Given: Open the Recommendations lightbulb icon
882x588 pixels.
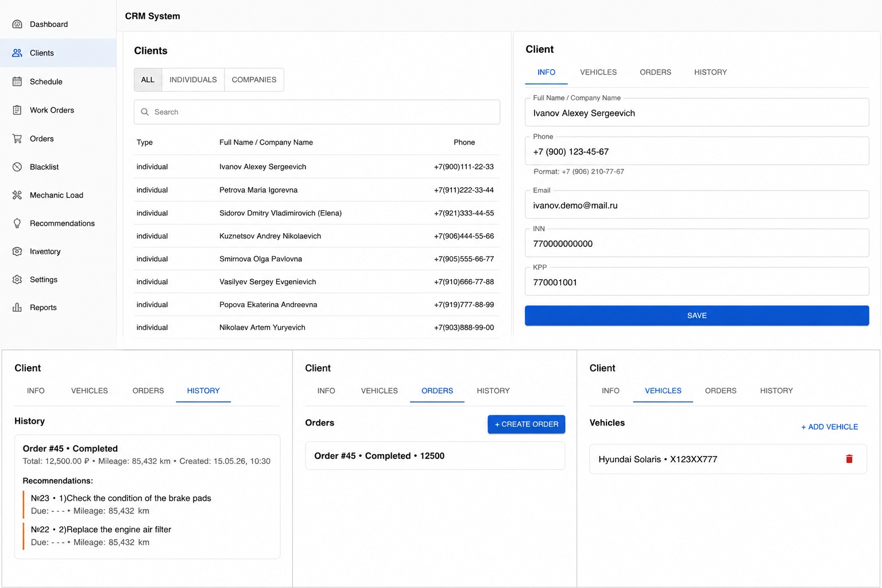Looking at the screenshot, I should coord(17,223).
